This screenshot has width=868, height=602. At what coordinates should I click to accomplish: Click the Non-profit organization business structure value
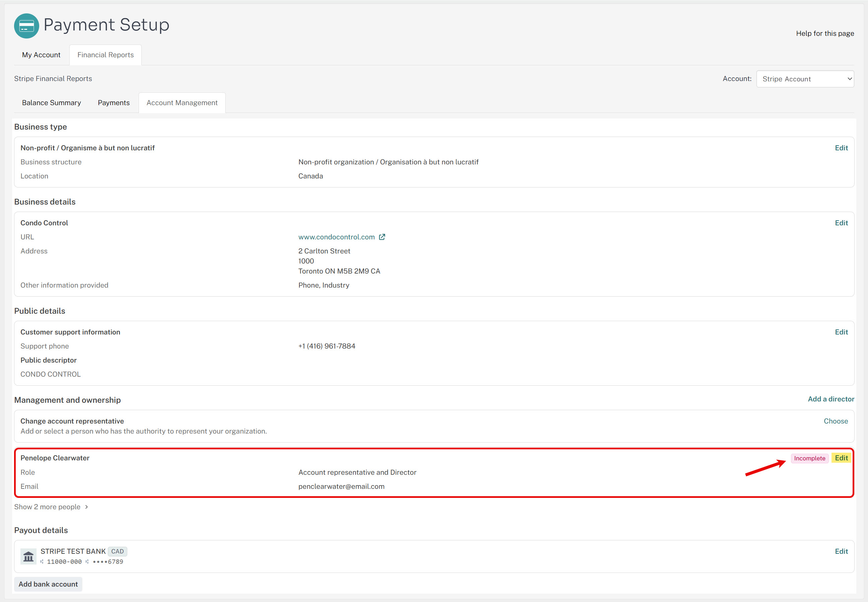point(388,162)
